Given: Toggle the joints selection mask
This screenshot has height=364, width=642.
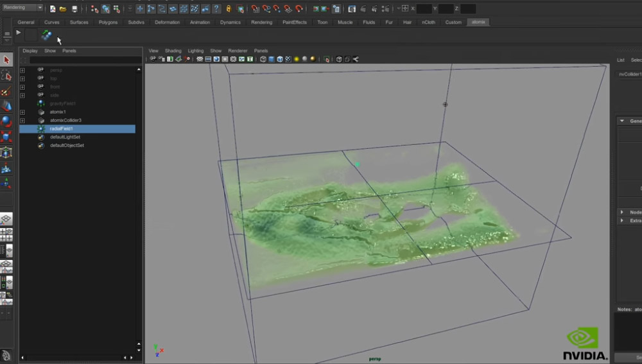Looking at the screenshot, I should [x=151, y=8].
